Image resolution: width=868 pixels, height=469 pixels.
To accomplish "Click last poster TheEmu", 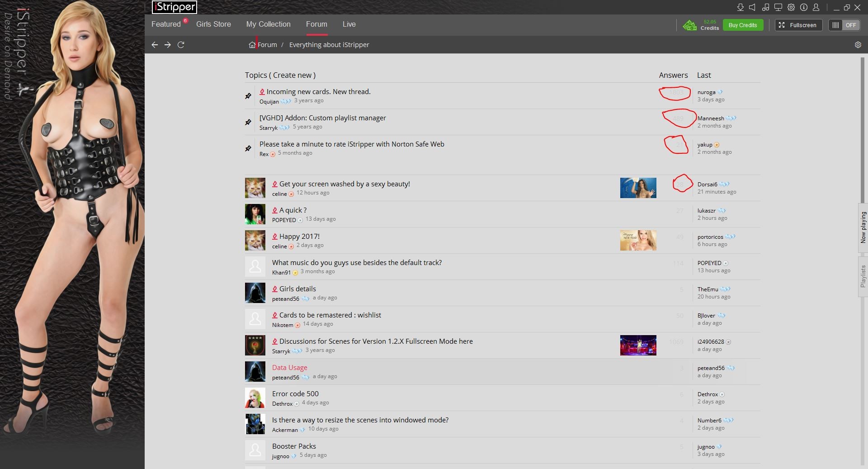I will click(x=708, y=289).
